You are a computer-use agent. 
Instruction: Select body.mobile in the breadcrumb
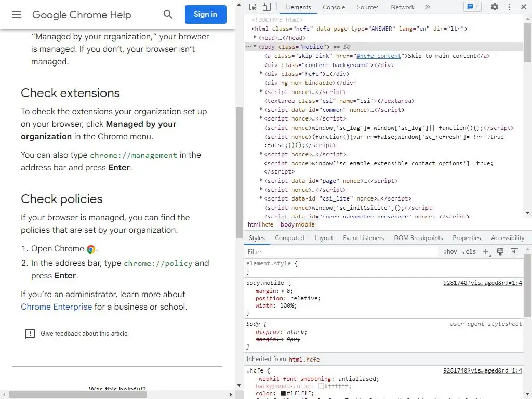coord(297,224)
